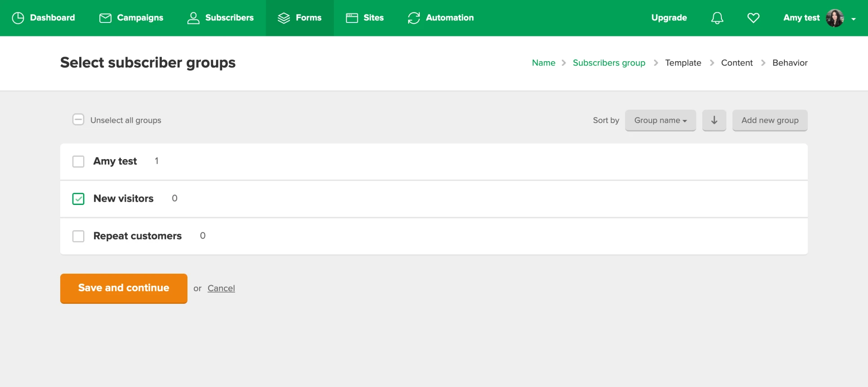The image size is (868, 387).
Task: Click the Automation refresh arrows icon
Action: coord(414,18)
